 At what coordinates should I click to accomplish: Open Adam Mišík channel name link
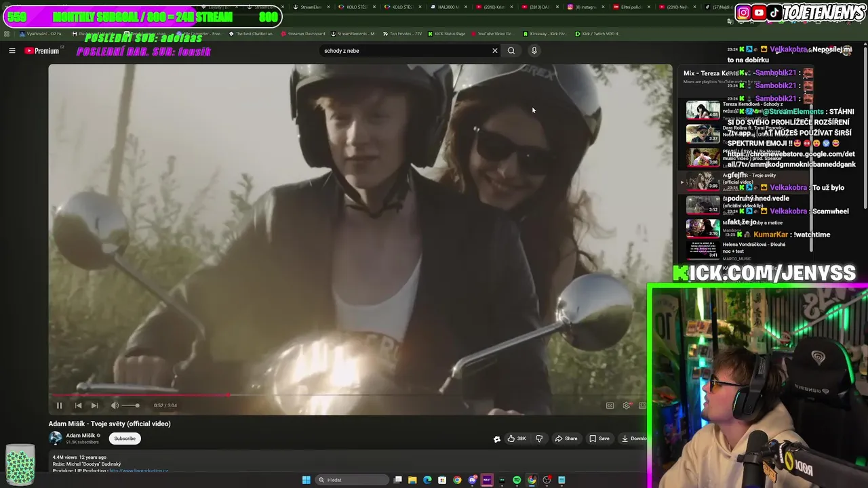pos(81,436)
